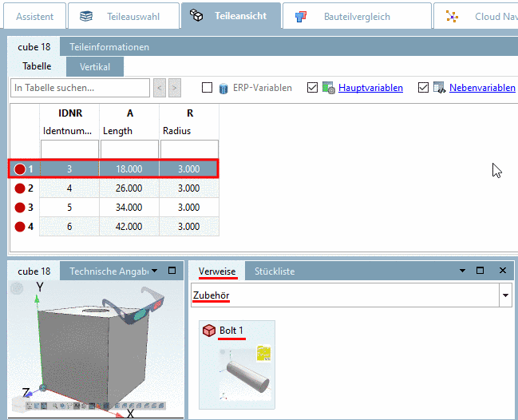Click the red status dot of row 1
The height and width of the screenshot is (420, 518).
point(20,169)
